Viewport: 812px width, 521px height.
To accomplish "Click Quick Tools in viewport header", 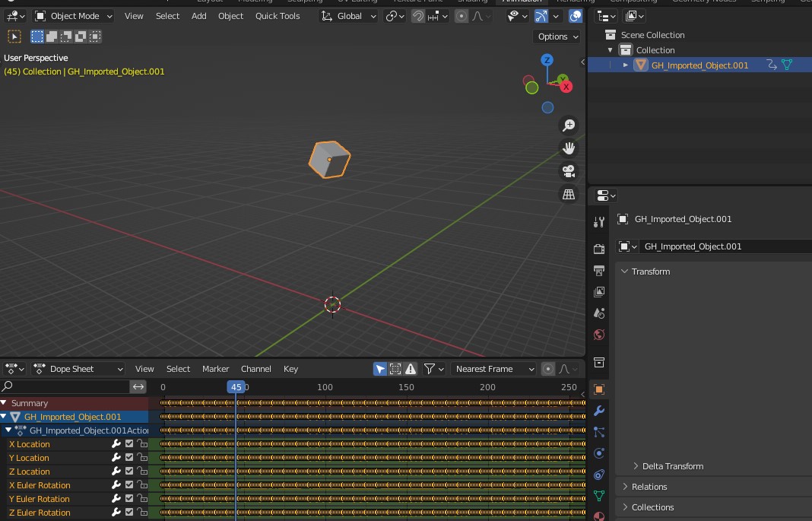I will point(278,16).
